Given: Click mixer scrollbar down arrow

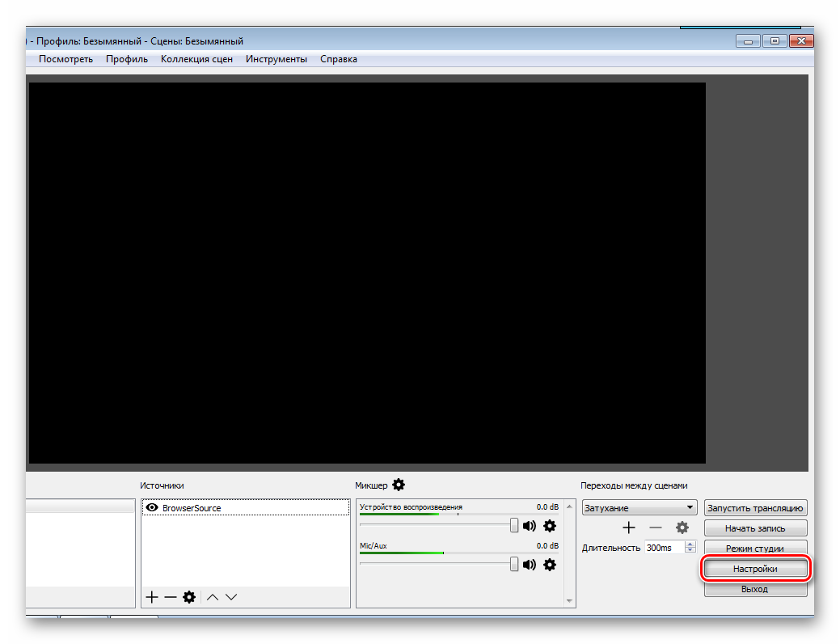Looking at the screenshot, I should click(569, 600).
